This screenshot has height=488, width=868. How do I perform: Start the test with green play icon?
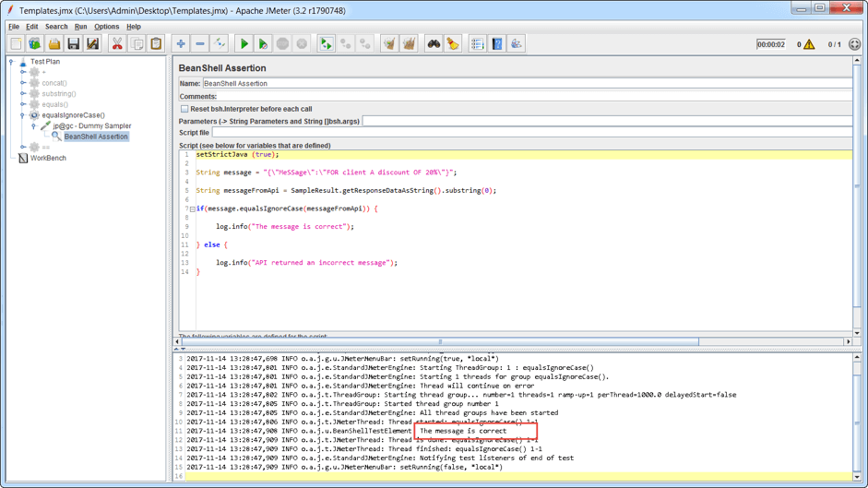[x=244, y=43]
